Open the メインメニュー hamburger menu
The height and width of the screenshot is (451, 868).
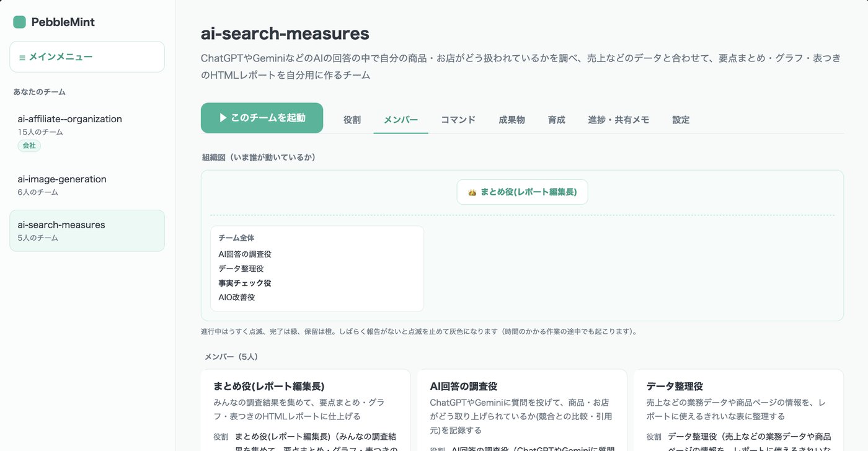(87, 57)
